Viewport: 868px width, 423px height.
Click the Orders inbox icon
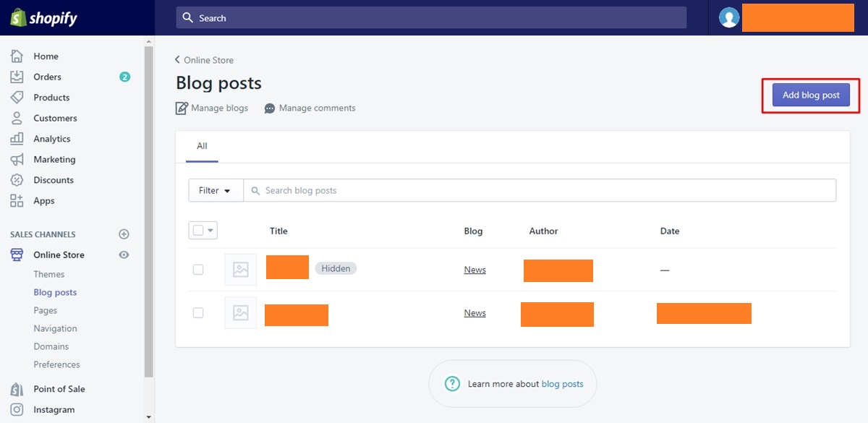coord(17,77)
